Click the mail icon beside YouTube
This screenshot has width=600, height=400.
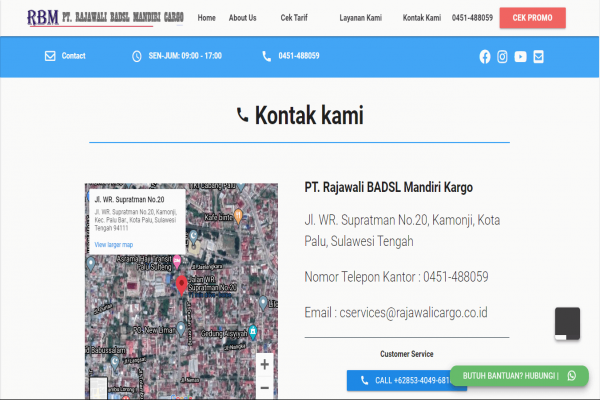(539, 57)
